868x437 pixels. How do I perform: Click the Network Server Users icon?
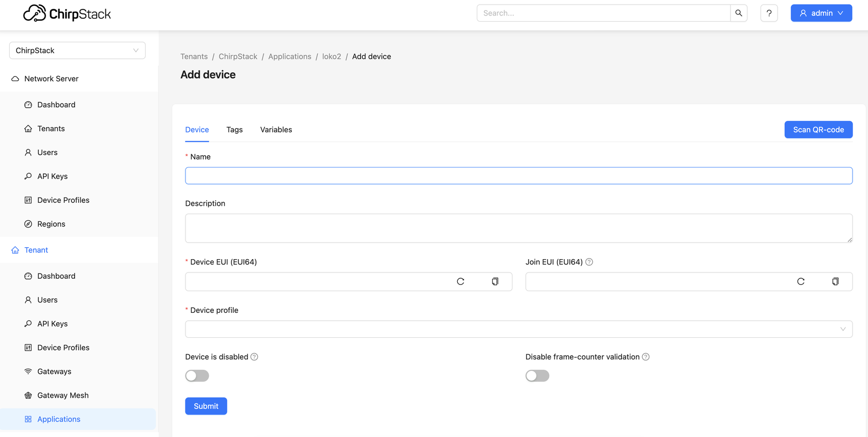28,152
